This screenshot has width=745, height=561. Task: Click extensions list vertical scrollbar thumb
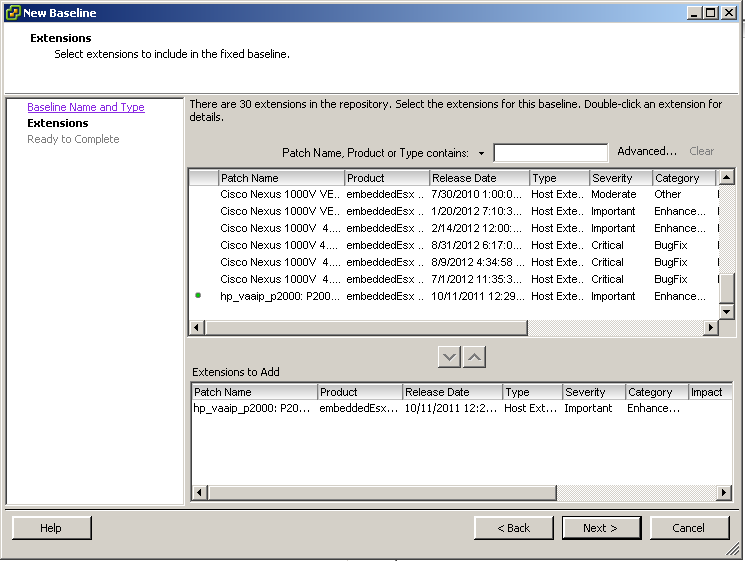(727, 288)
